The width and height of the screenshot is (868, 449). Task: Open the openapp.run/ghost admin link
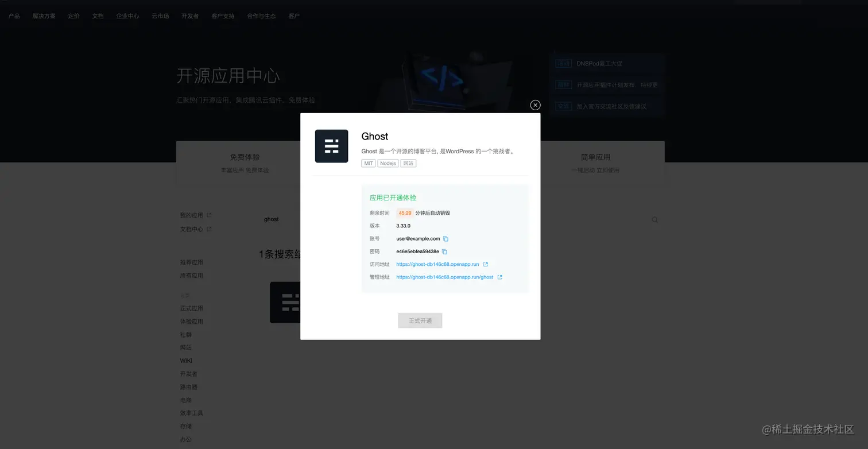pyautogui.click(x=444, y=277)
